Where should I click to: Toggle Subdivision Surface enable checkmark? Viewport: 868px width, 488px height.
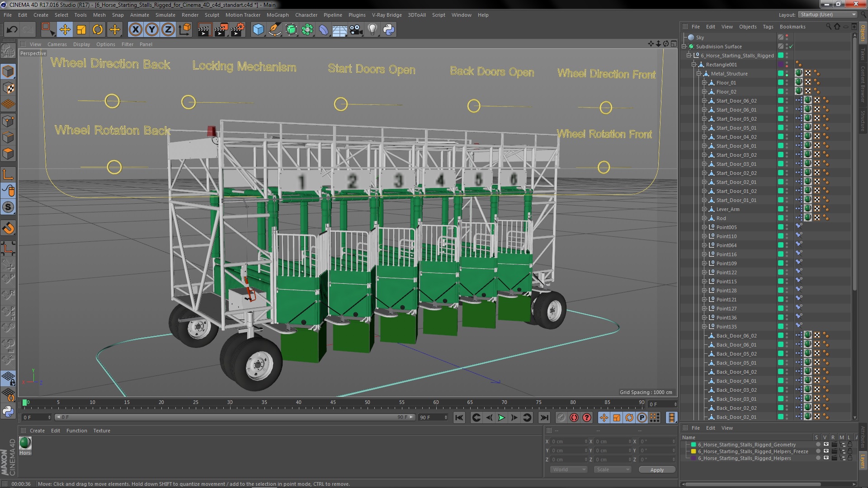point(791,47)
